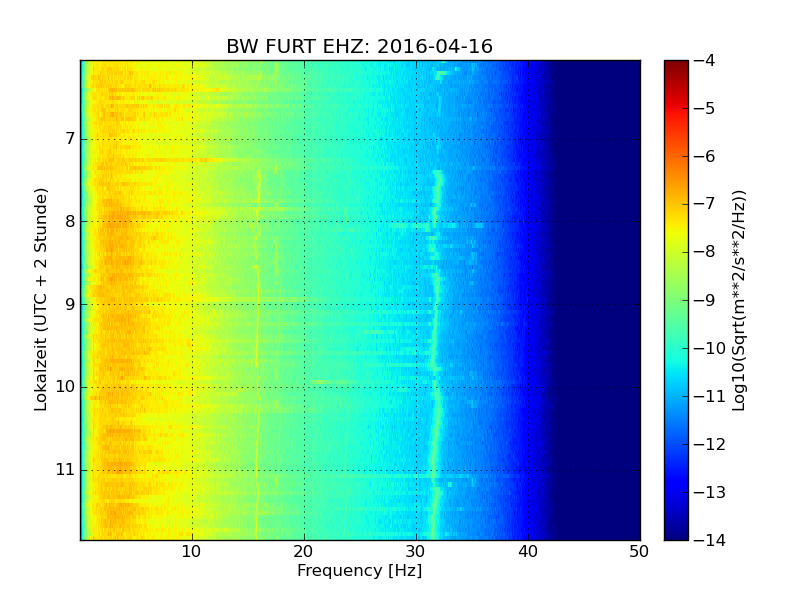Image resolution: width=800 pixels, height=600 pixels.
Task: Click the y-axis tick label '11'
Action: 65,470
